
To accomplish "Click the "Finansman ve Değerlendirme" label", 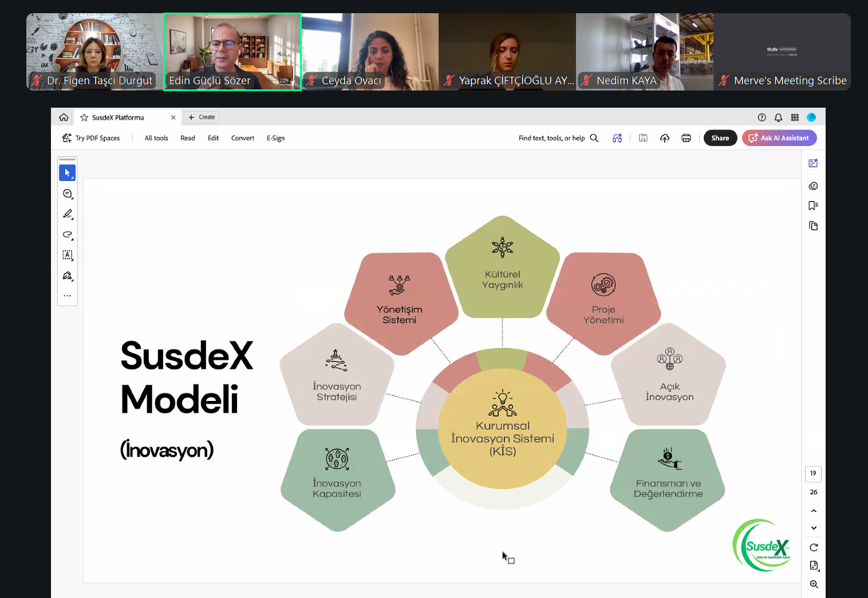I will [x=668, y=489].
